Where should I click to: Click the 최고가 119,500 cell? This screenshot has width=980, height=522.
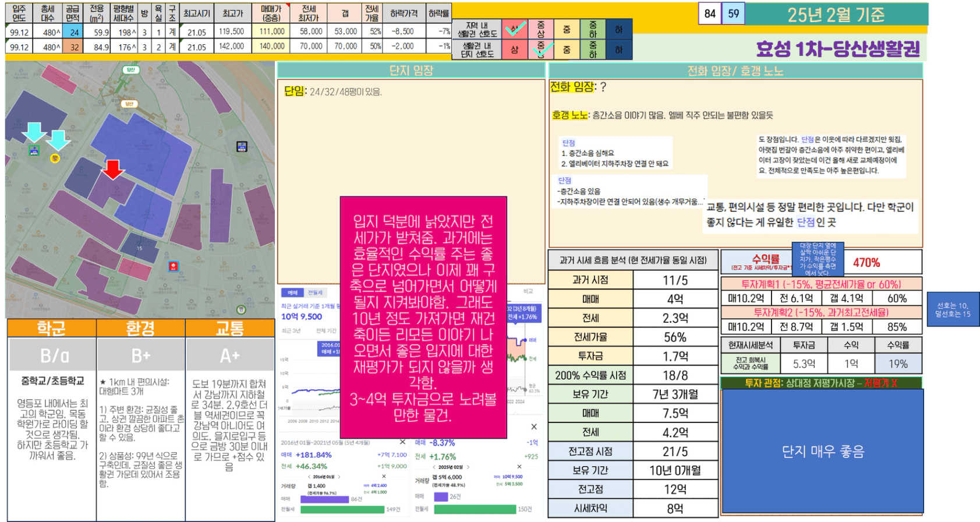point(232,32)
